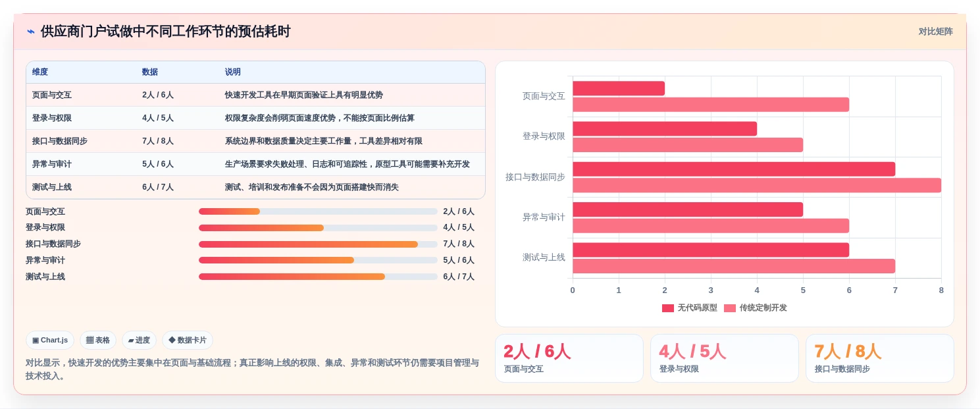This screenshot has height=409, width=980.
Task: Click the 异常与审计 progress bar
Action: click(318, 260)
